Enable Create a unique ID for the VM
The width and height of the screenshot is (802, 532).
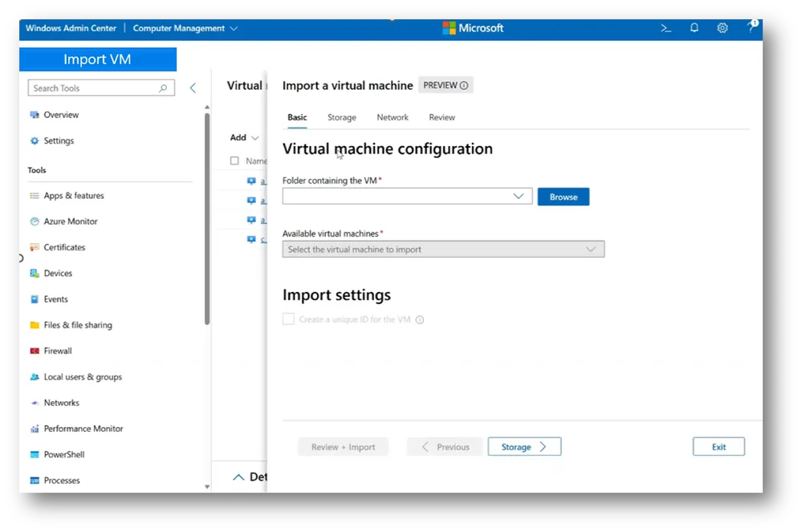click(x=288, y=319)
